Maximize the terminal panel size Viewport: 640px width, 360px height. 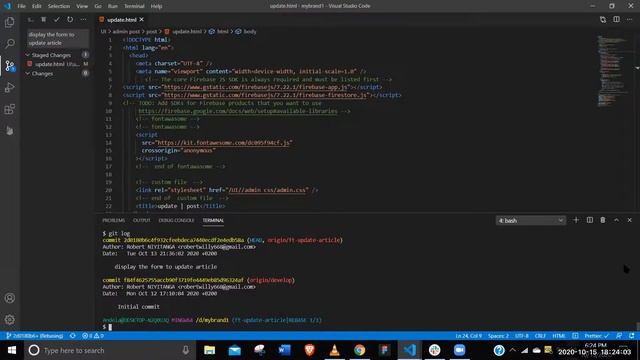(616, 220)
